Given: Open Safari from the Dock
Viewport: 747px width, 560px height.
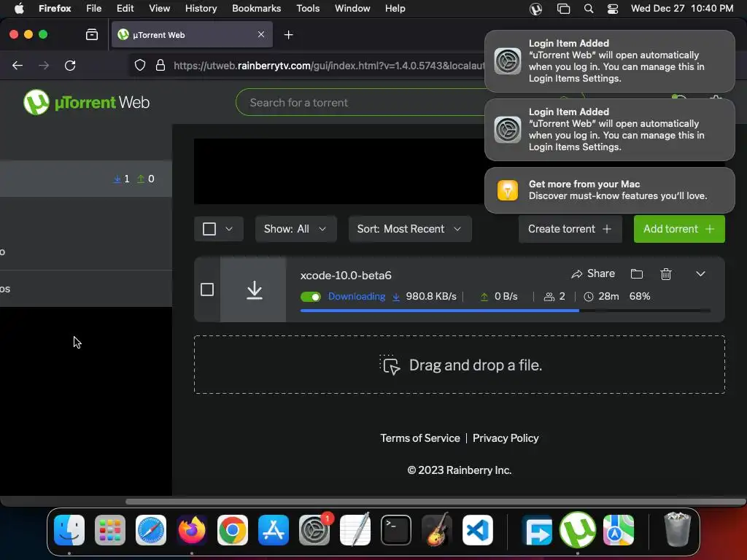Looking at the screenshot, I should click(x=151, y=530).
